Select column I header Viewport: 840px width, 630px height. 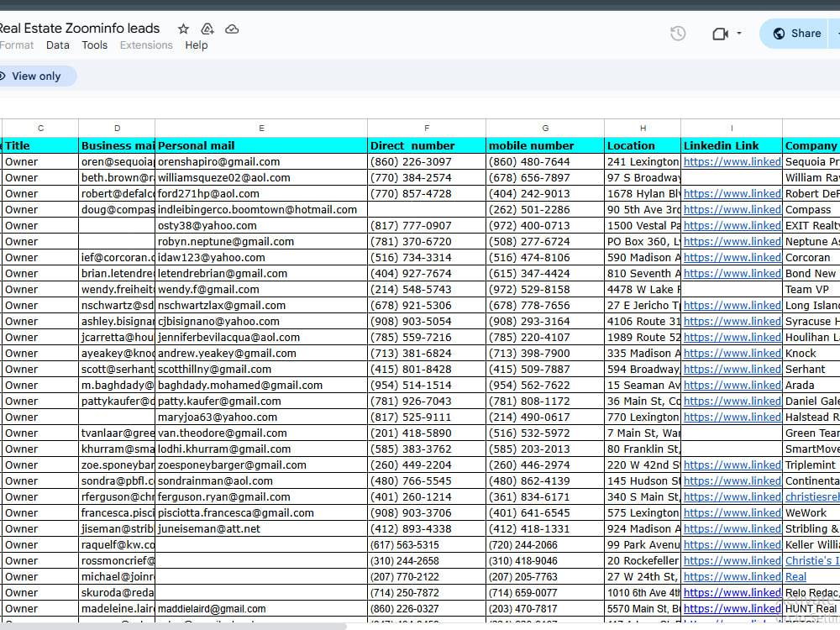[x=732, y=128]
